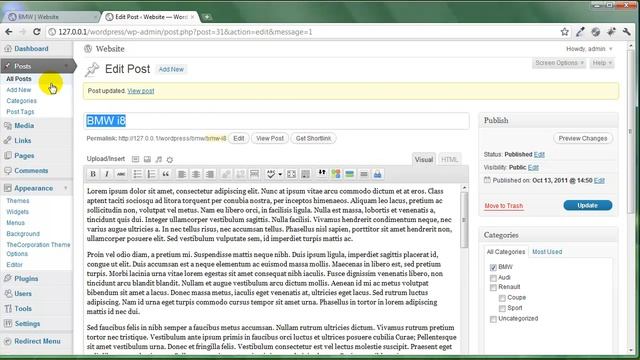Screen dimensions: 640x360
Task: Open the Howdy, admin dropdown
Action: pyautogui.click(x=589, y=49)
